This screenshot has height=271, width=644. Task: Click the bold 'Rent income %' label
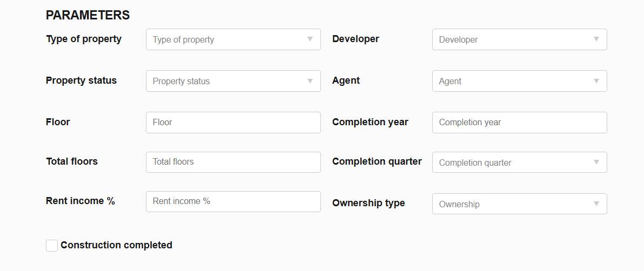point(81,201)
